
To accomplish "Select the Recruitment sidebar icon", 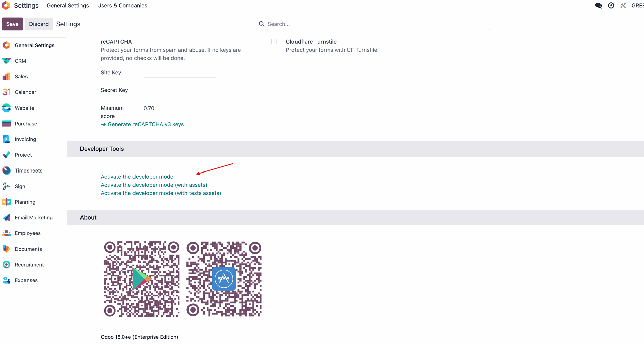I will click(6, 265).
